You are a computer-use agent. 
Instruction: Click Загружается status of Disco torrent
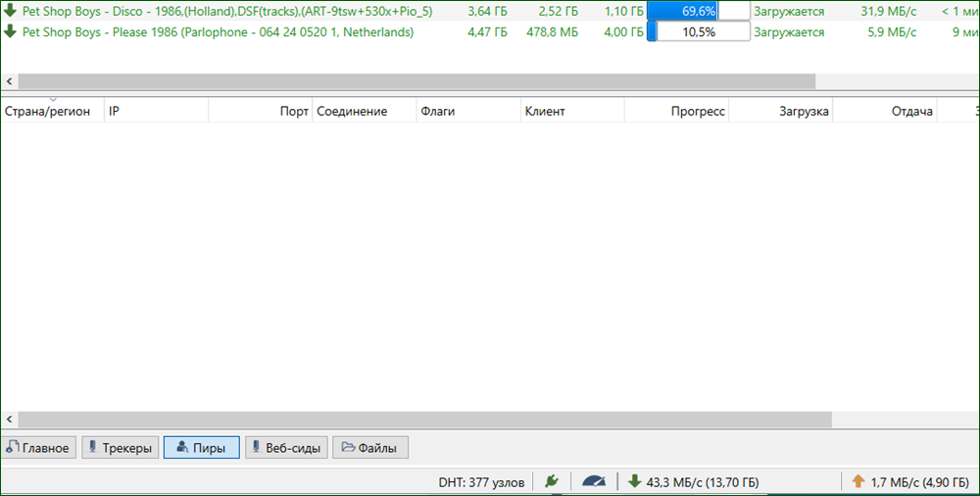(789, 11)
